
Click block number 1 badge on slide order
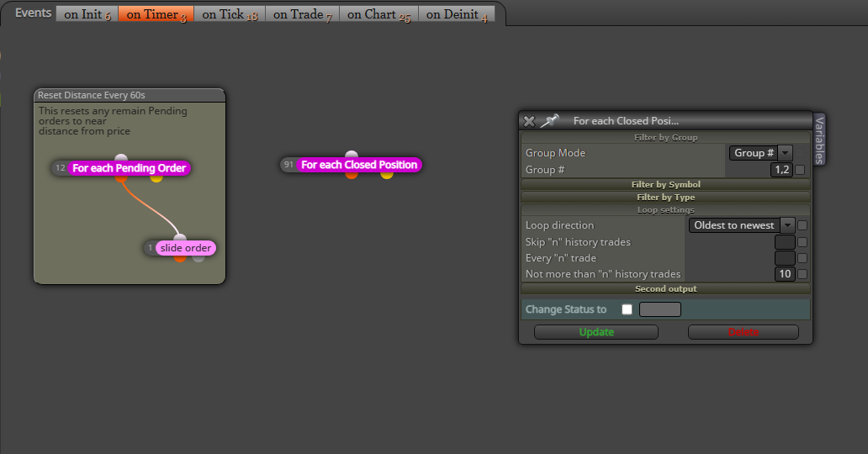pos(150,248)
